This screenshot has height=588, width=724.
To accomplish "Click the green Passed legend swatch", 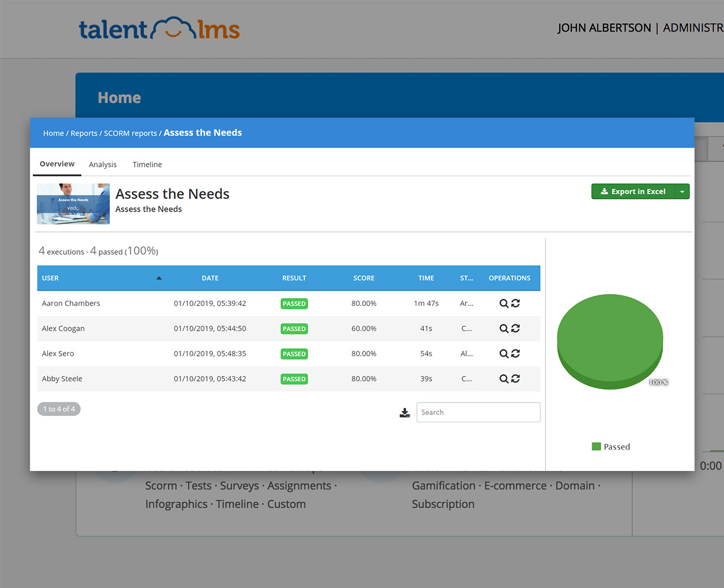I will tap(596, 447).
